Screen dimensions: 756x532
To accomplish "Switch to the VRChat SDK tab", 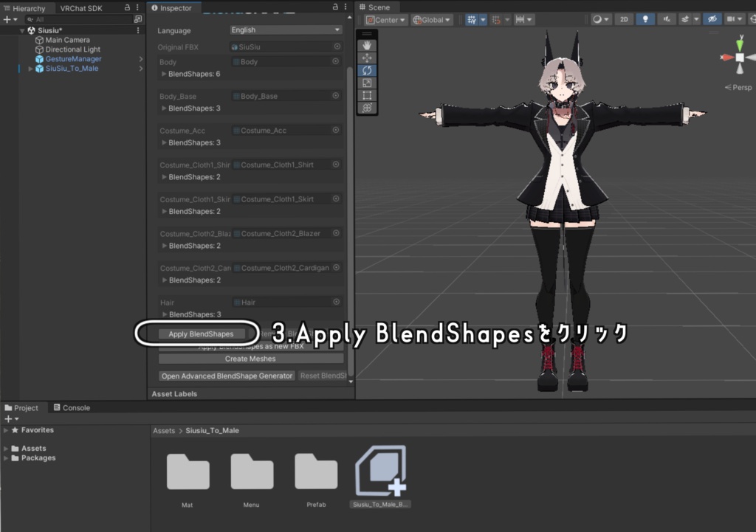I will click(x=81, y=8).
